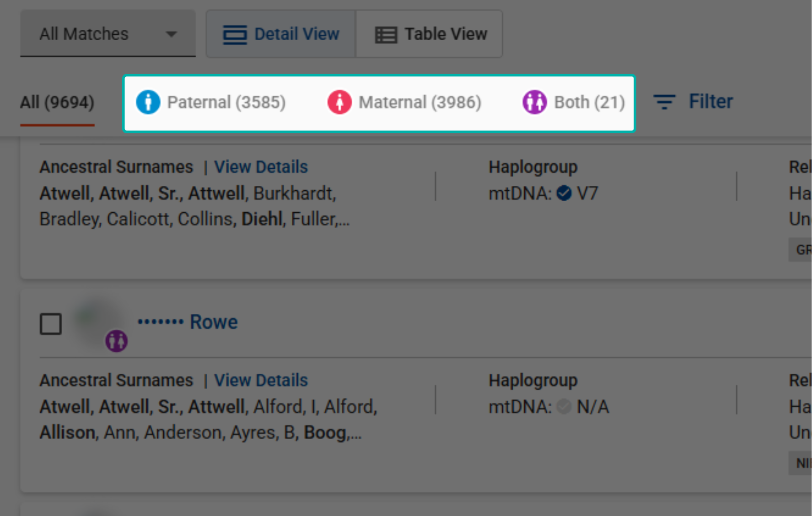Click the All Matches dropdown arrow
The height and width of the screenshot is (516, 812).
coord(172,34)
